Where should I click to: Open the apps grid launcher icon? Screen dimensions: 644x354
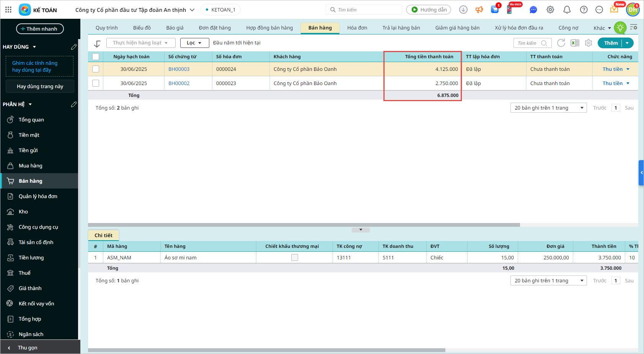[8, 10]
